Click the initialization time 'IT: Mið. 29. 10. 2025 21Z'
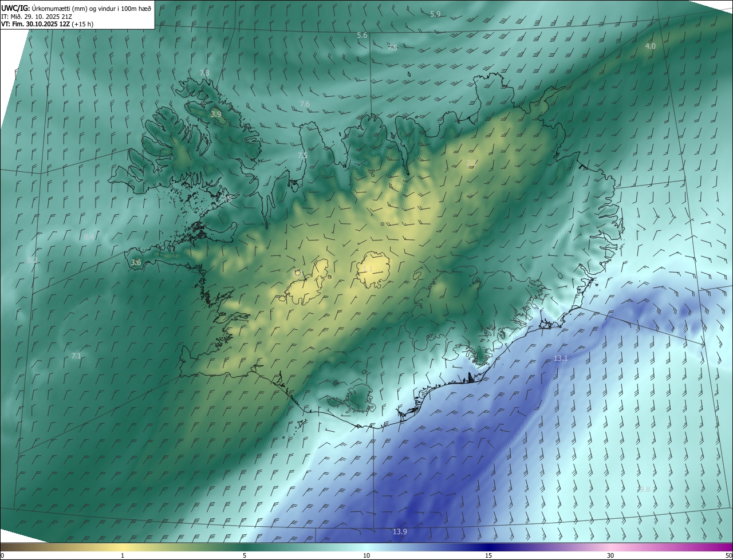Screen dimensions: 733x560 coord(36,17)
